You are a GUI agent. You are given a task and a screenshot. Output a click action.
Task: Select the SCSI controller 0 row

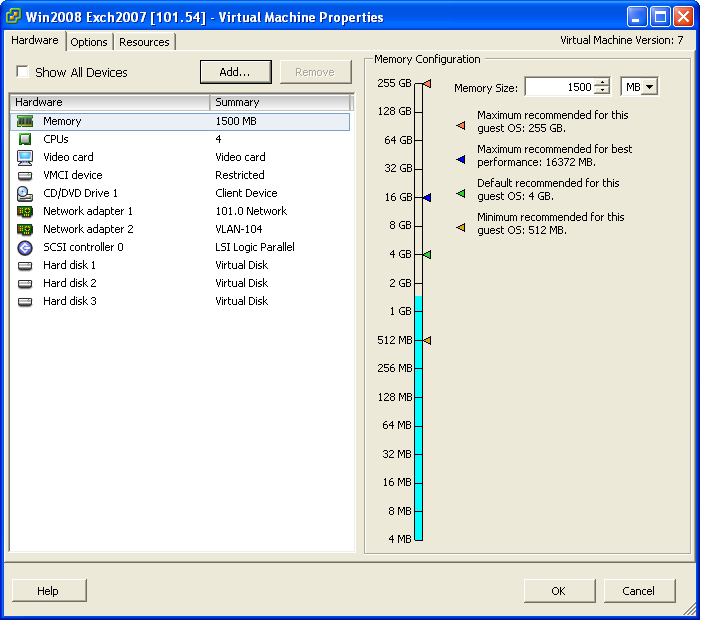coord(180,247)
